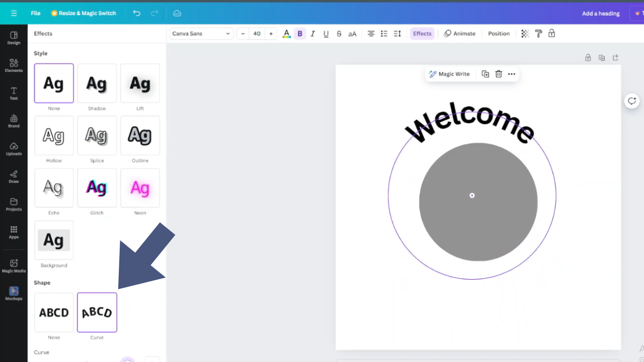Duplicate the element from floating toolbar
This screenshot has width=644, height=362.
[x=486, y=74]
